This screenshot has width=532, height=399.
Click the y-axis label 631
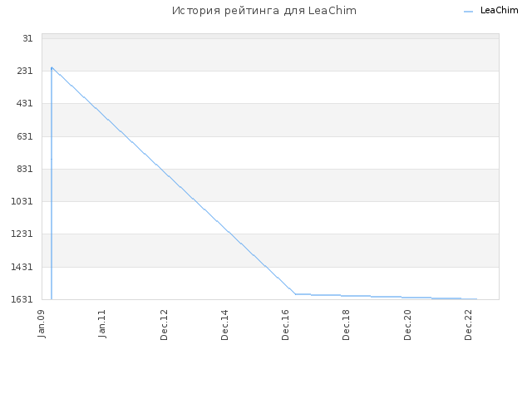tap(25, 136)
